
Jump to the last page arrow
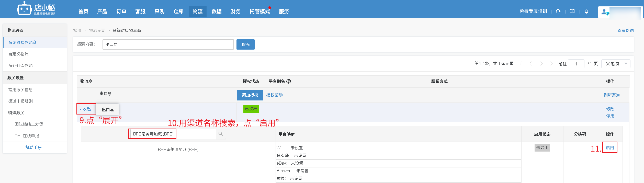pos(551,64)
